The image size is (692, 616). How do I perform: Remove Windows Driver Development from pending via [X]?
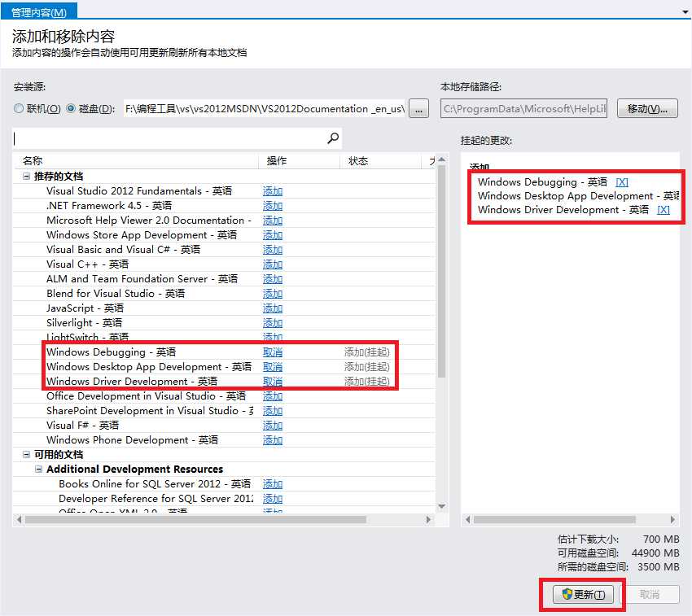click(x=663, y=210)
